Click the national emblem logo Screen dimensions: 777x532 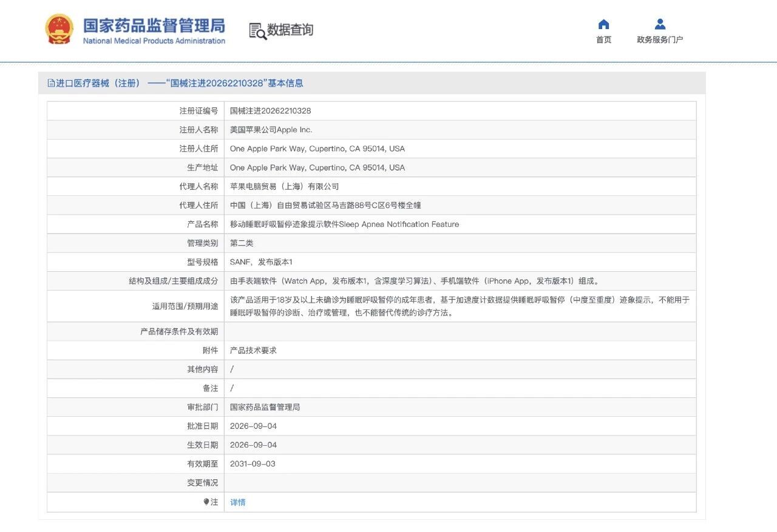(x=59, y=29)
